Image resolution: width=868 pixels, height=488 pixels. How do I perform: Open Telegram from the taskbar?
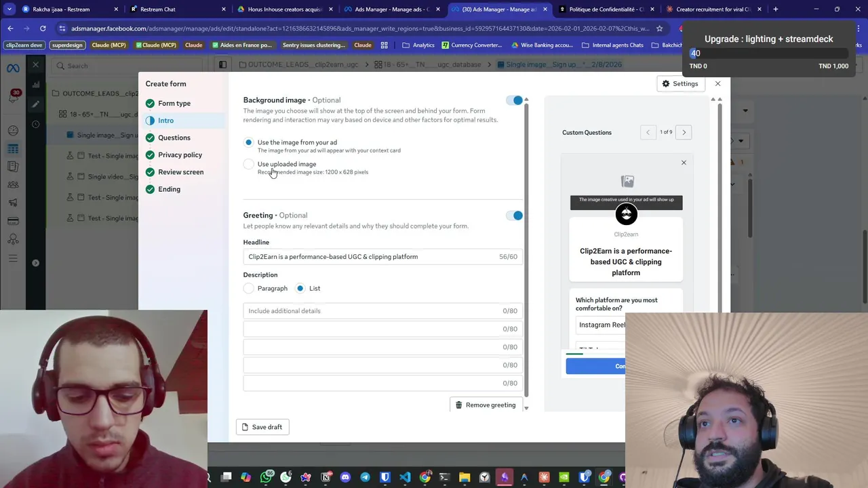366,477
